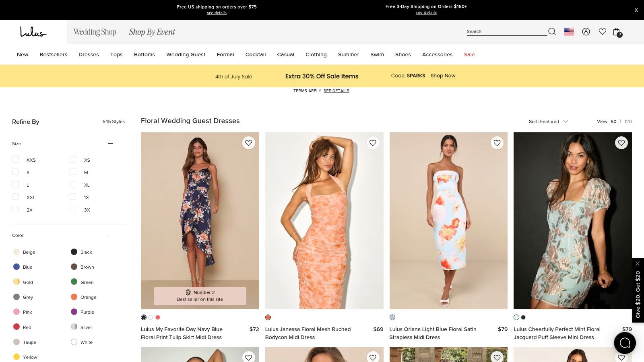The width and height of the screenshot is (644, 362).
Task: Check the XL size filter
Action: (x=73, y=184)
